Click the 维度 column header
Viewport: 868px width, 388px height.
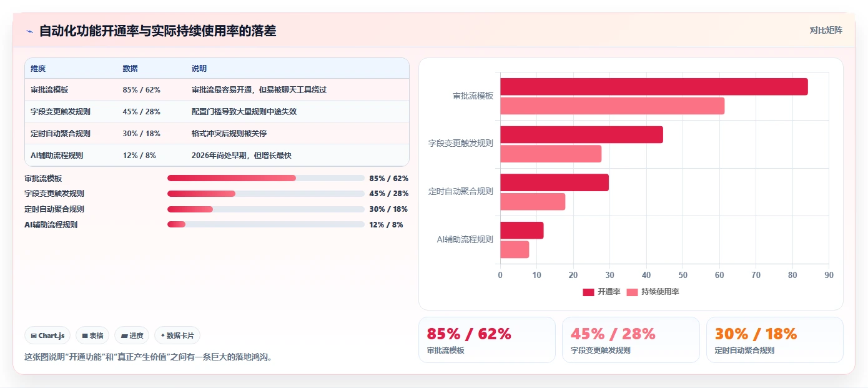(38, 69)
